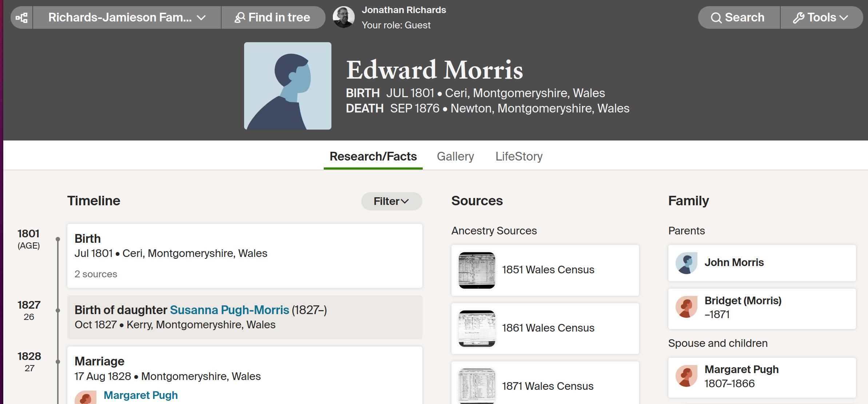Click the 1828 timeline marker

pyautogui.click(x=57, y=362)
